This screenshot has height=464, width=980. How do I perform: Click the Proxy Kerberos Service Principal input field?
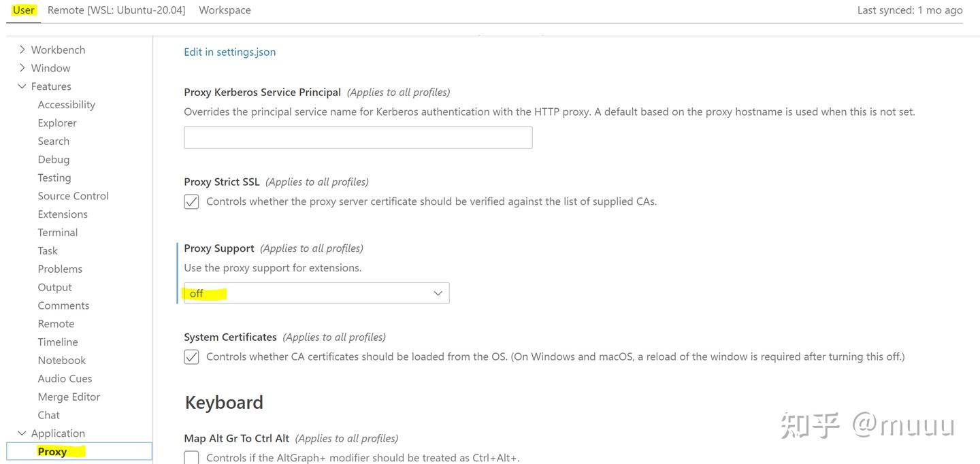358,137
